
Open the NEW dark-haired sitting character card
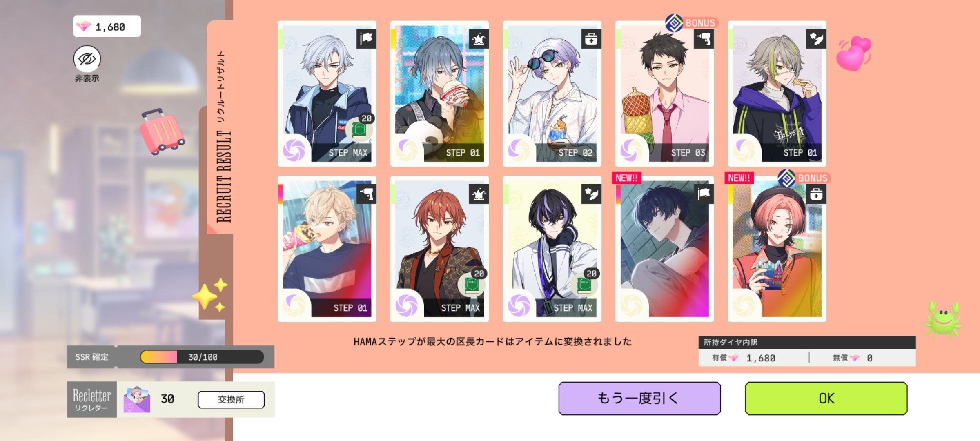(664, 249)
